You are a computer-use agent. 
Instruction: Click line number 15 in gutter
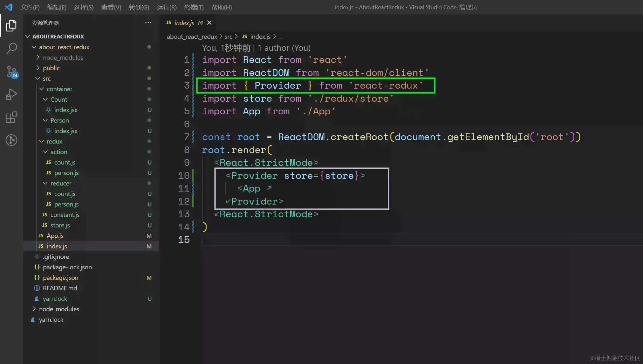(x=184, y=240)
